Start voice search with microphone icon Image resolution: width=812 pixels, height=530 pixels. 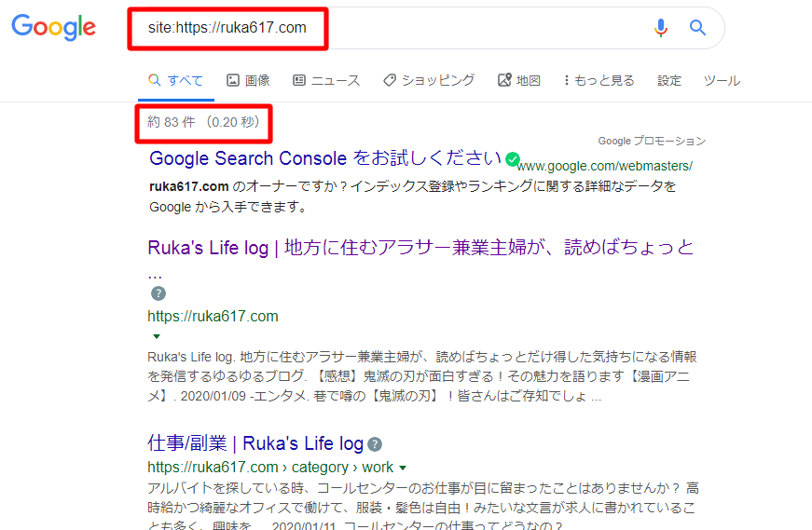pos(661,27)
